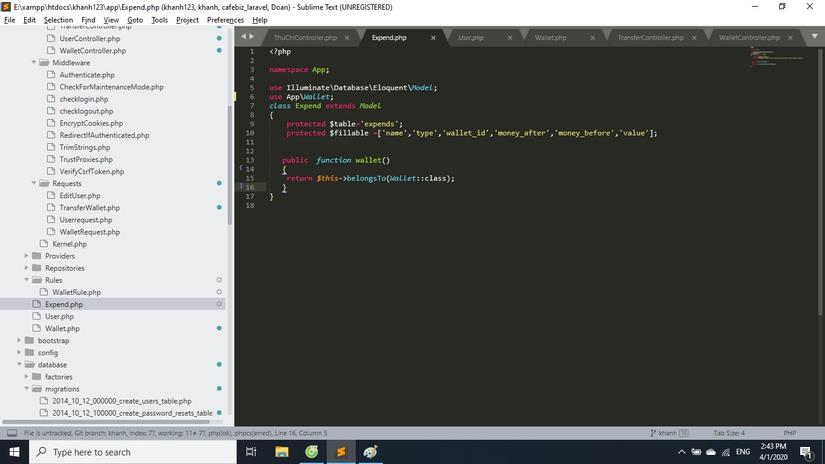Close the Expend.php tab
The width and height of the screenshot is (825, 464).
tap(433, 38)
